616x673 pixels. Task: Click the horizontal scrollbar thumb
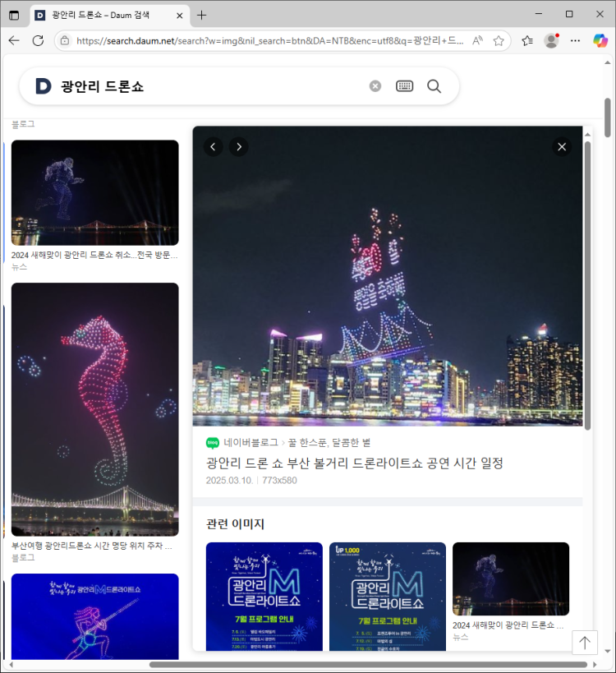pyautogui.click(x=368, y=665)
